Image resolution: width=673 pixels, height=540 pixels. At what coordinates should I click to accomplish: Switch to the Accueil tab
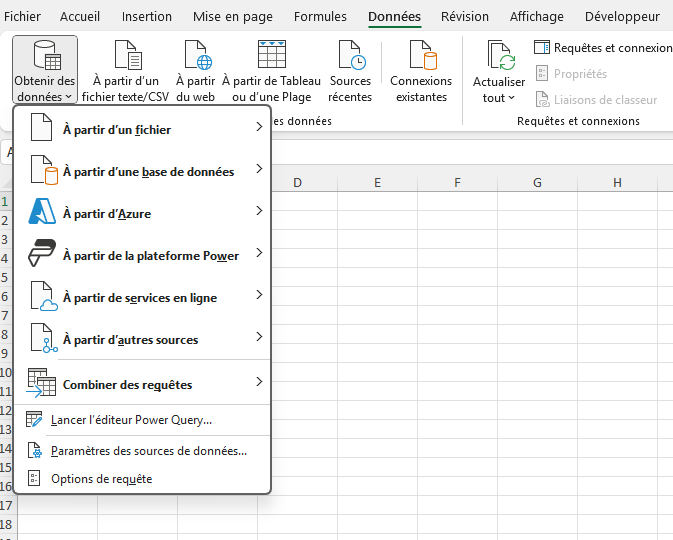[x=80, y=16]
